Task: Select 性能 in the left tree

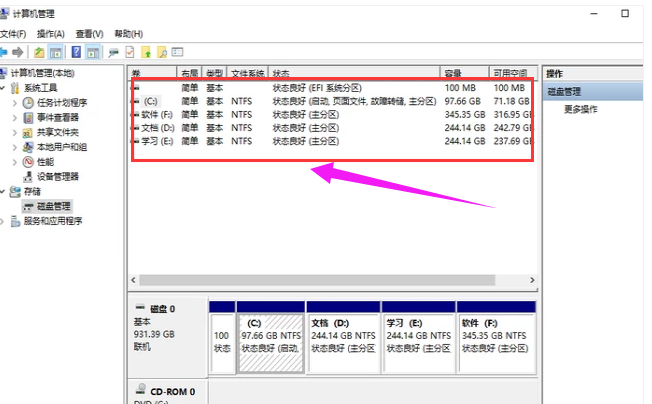Action: pos(46,161)
